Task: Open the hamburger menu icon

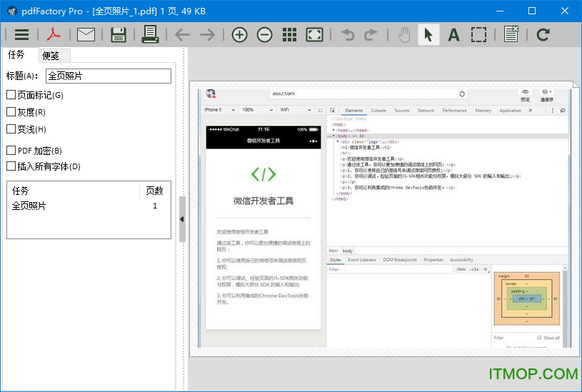Action: tap(21, 34)
